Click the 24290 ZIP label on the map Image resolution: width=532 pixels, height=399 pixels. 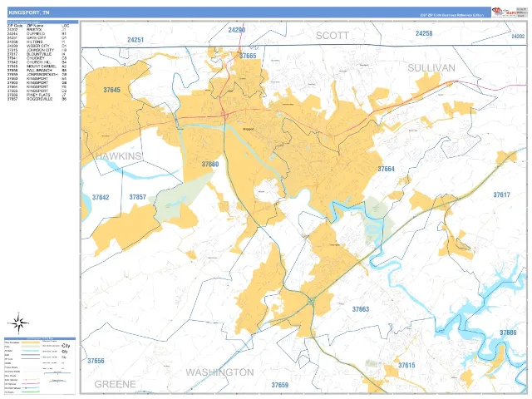coord(237,30)
